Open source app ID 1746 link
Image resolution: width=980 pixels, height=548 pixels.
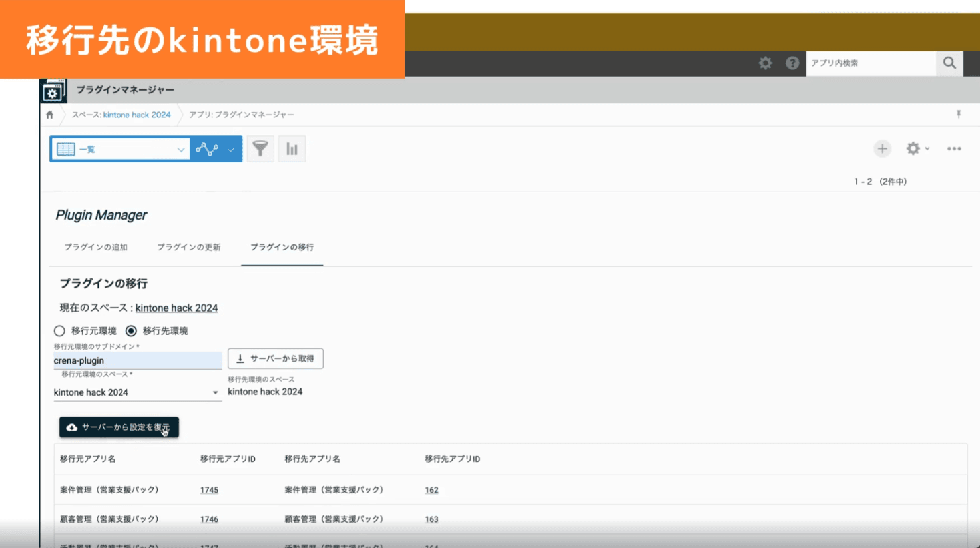coord(209,519)
